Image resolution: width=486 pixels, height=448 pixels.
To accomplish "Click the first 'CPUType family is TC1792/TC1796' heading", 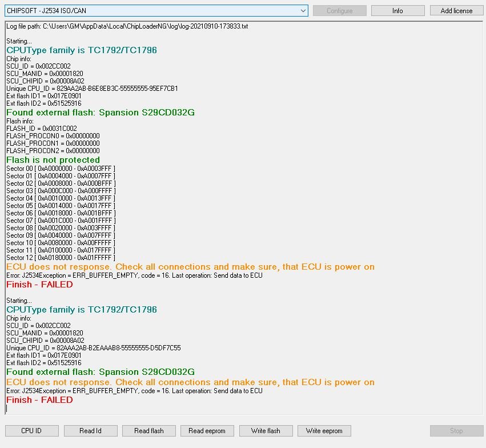I will click(x=81, y=50).
